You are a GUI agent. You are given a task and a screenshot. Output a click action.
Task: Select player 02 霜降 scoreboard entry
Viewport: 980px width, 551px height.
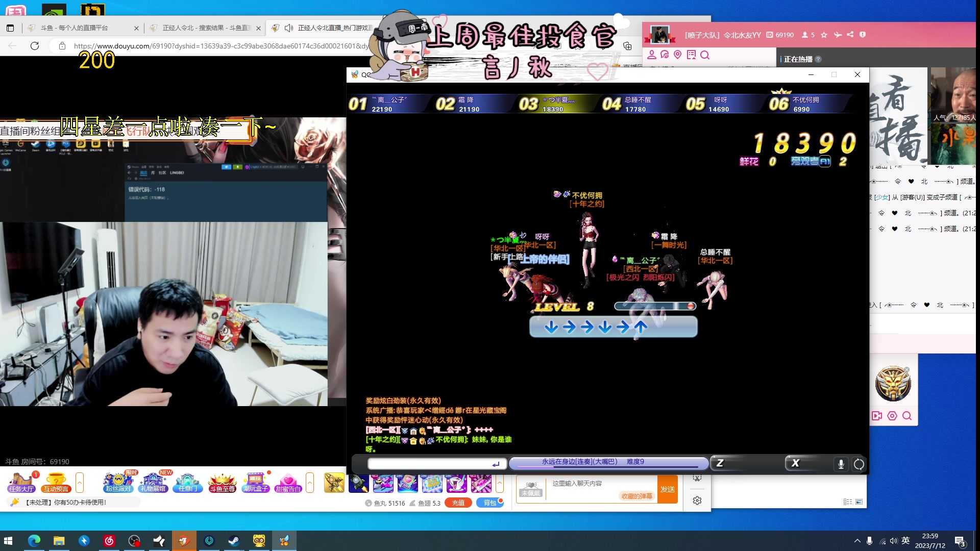point(474,104)
